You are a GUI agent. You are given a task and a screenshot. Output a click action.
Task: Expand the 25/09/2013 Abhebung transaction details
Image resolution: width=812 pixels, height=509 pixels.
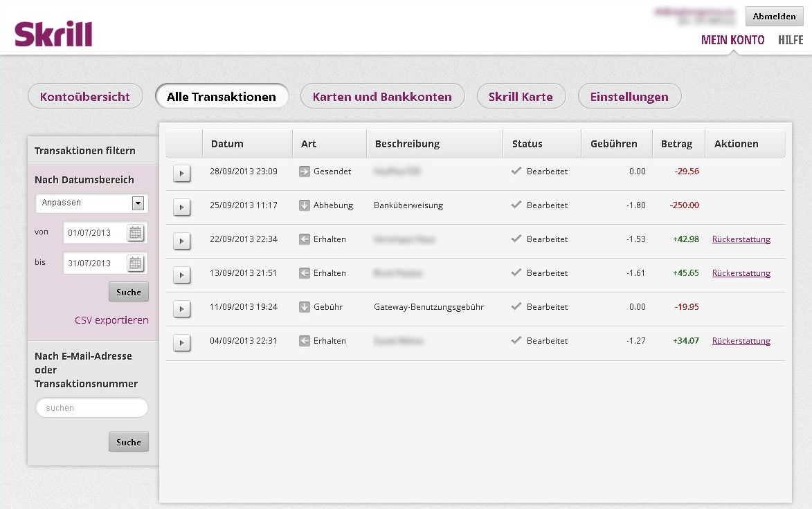181,207
